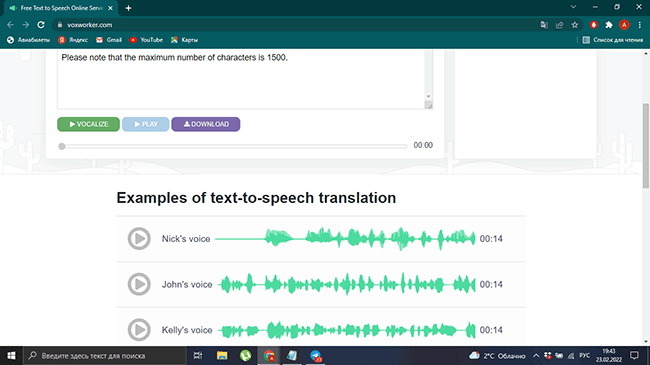Click the page vertical scrollbar thumb
Screen dimensions: 650x365
tap(646, 145)
